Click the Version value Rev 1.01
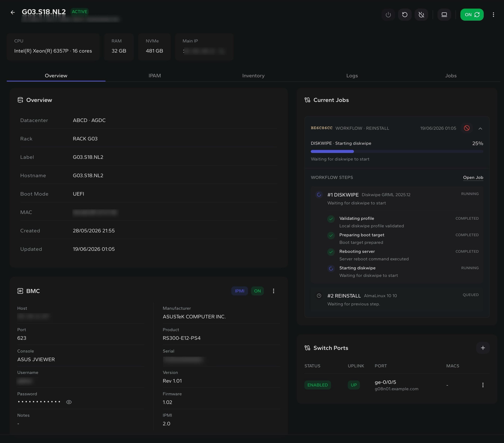 pos(172,381)
